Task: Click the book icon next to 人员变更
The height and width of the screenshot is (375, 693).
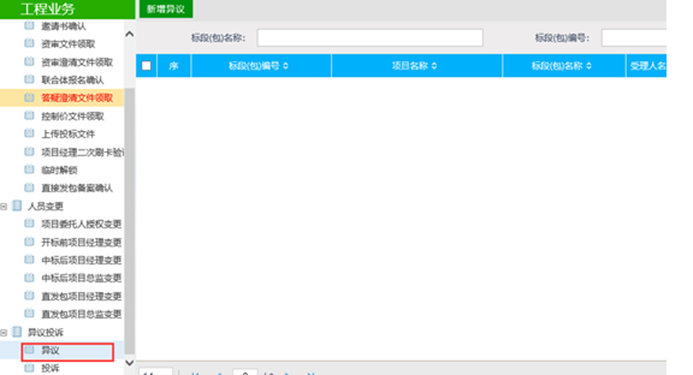Action: [17, 206]
